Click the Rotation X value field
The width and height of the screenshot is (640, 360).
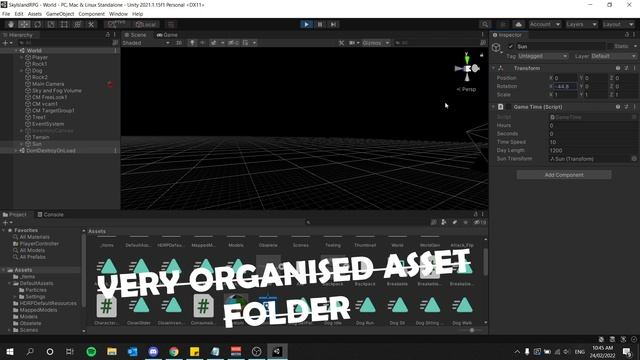pos(565,87)
